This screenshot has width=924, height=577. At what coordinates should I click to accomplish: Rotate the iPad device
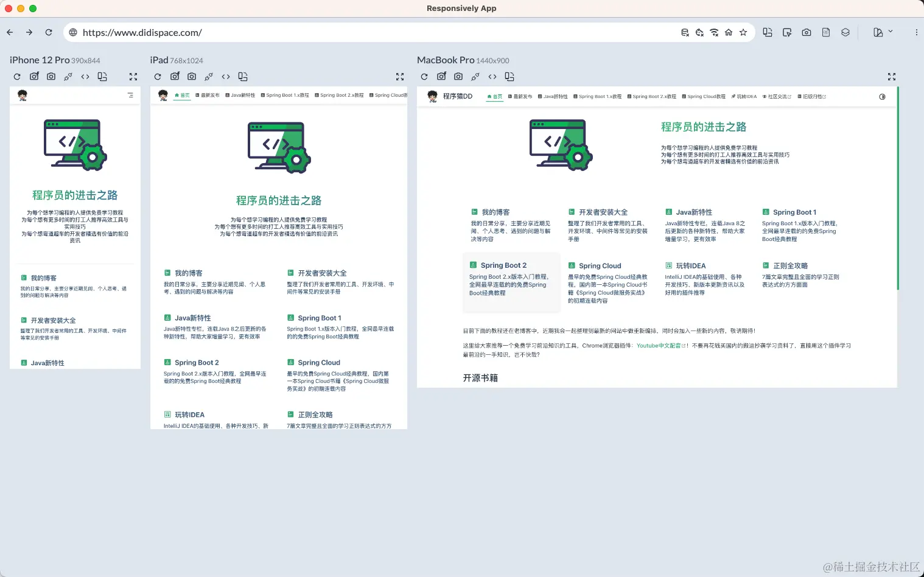pyautogui.click(x=243, y=77)
